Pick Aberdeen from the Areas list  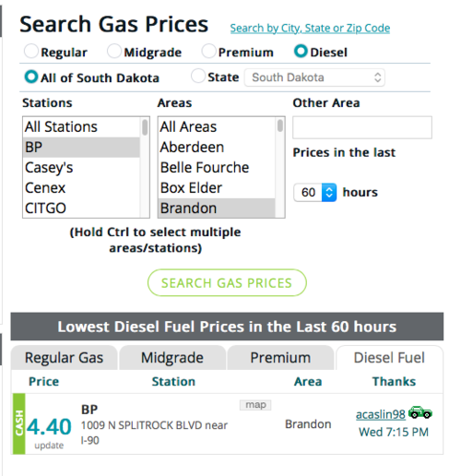[217, 148]
